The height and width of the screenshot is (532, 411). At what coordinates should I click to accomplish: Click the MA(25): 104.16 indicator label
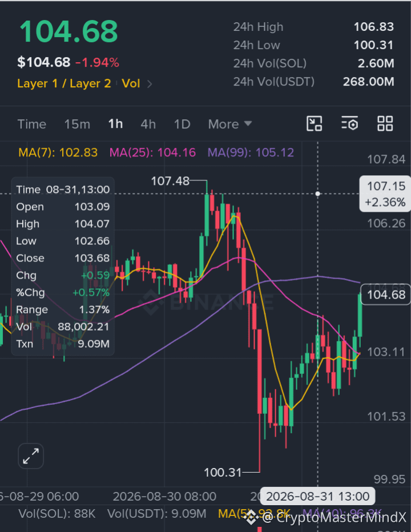point(152,152)
